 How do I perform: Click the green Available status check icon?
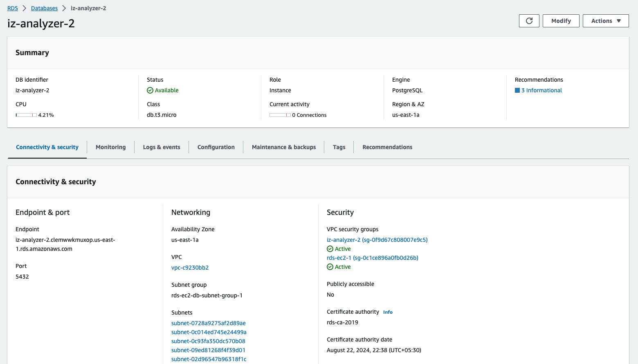point(150,90)
